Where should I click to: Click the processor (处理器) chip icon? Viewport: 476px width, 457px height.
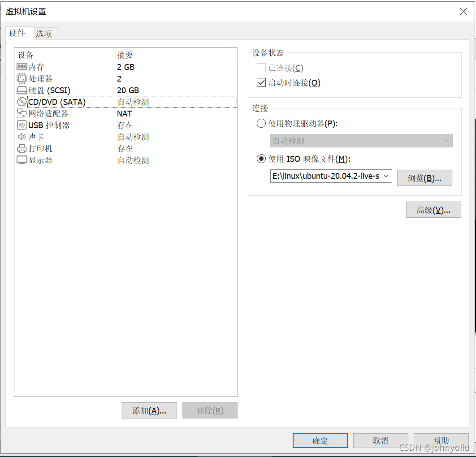click(x=22, y=78)
